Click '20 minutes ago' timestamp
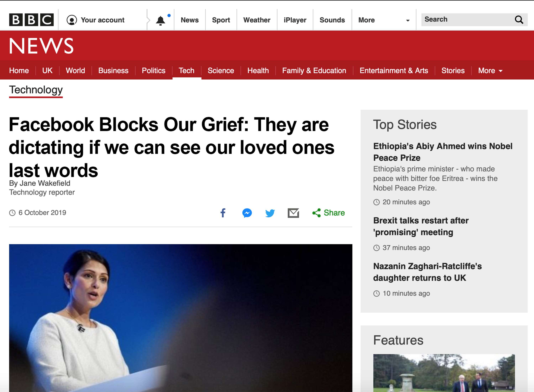 coord(406,202)
